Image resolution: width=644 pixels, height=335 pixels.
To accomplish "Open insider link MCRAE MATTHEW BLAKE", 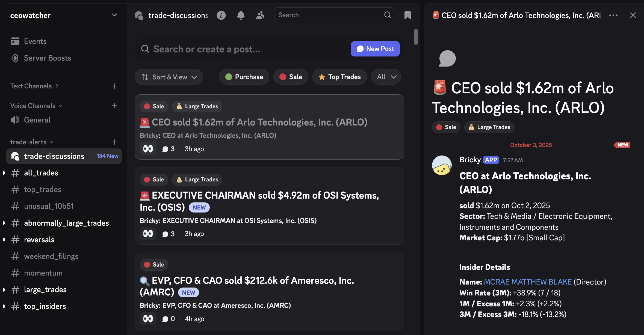I will 528,282.
